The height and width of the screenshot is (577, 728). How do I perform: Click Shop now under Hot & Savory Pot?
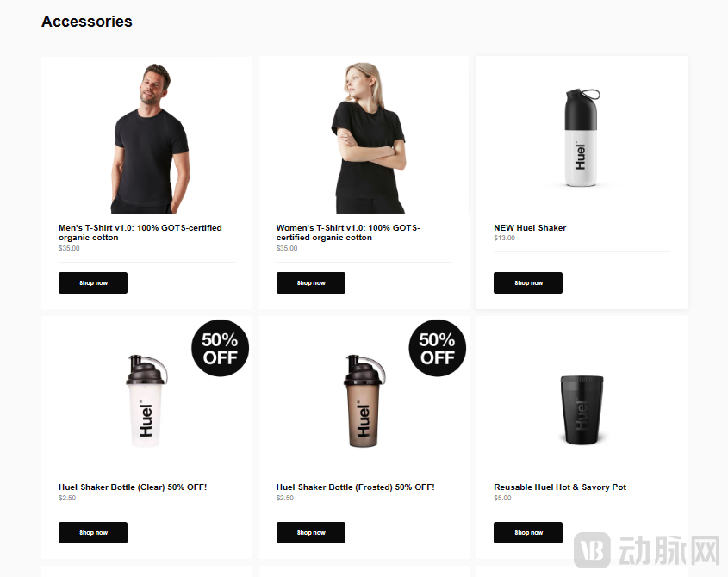click(528, 532)
